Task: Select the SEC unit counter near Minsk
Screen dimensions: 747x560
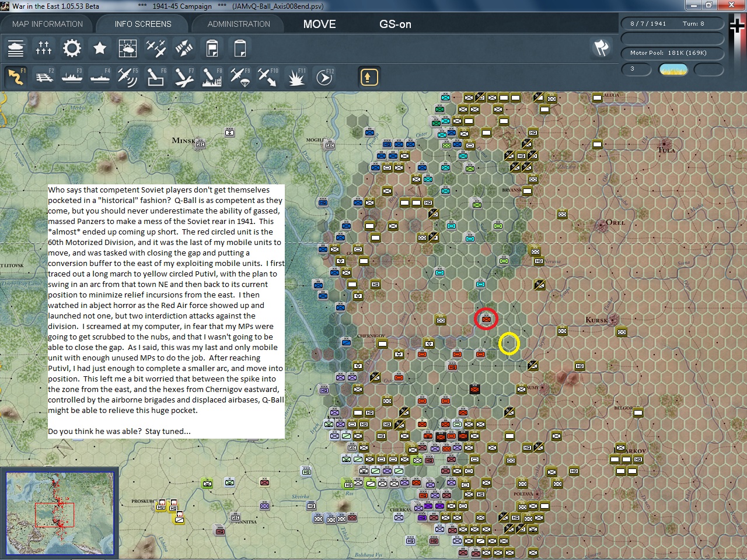Action: (x=200, y=143)
